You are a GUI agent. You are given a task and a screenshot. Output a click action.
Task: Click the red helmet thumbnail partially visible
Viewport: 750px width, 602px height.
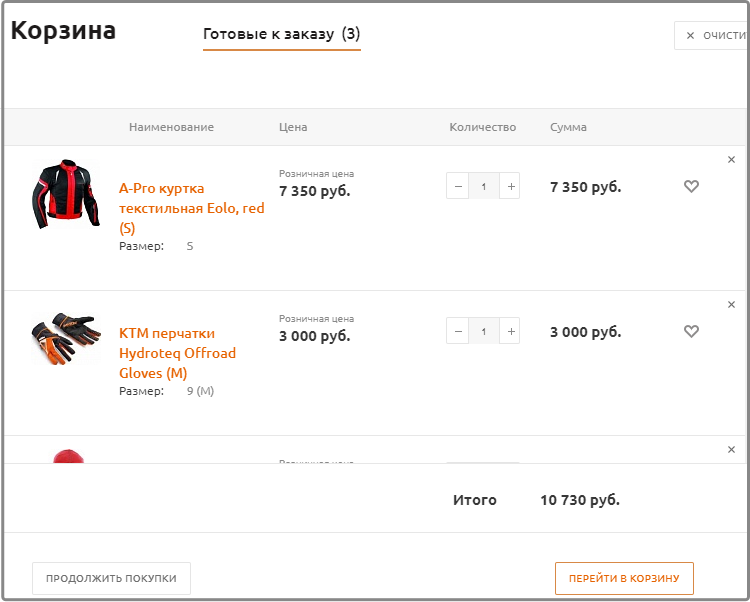(67, 457)
